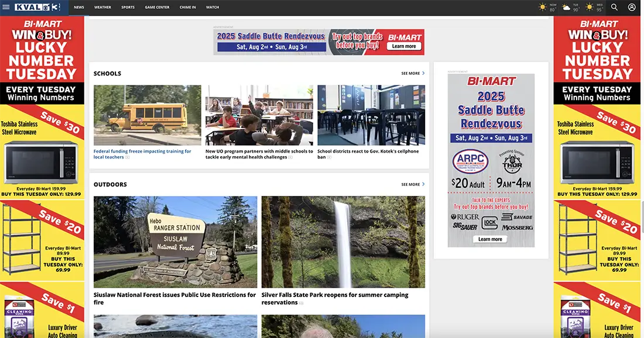644x338 pixels.
Task: Open the Chime In menu
Action: (x=188, y=8)
